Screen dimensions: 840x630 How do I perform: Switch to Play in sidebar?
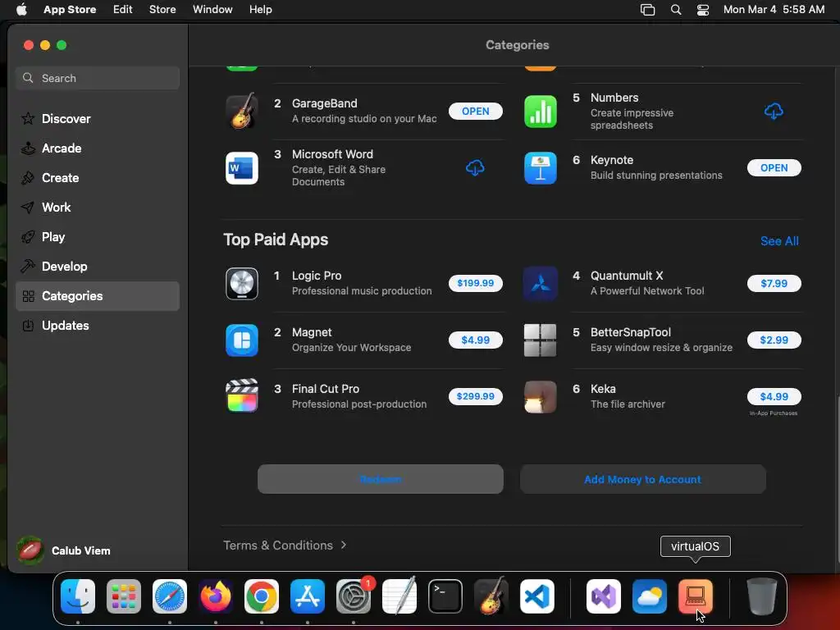tap(98, 237)
